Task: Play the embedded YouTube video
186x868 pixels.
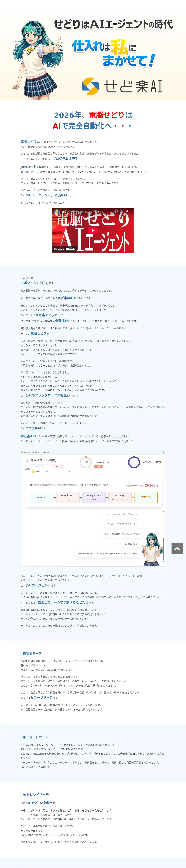Action: pos(93,230)
